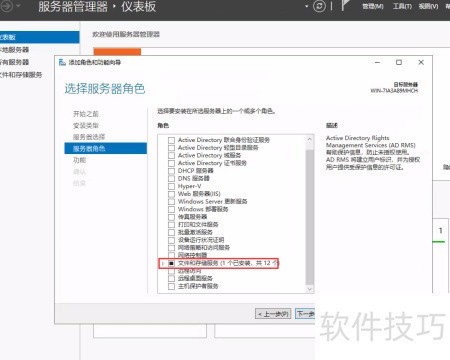Expand the 文件和存储服务 role tree node

tap(163, 263)
